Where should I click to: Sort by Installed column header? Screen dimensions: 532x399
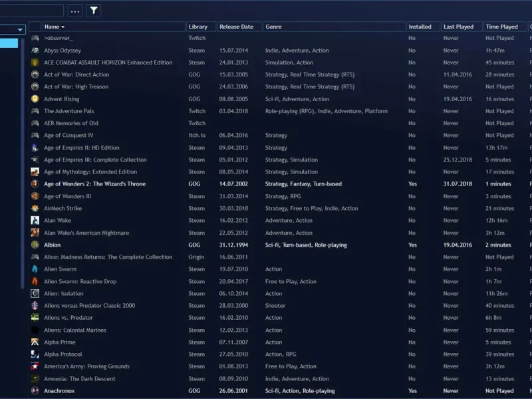pos(423,27)
